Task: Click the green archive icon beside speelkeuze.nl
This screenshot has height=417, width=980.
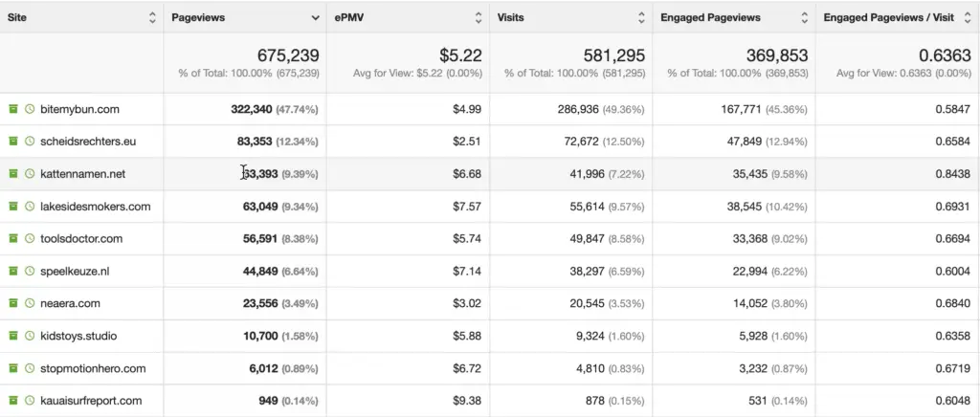Action: point(13,271)
